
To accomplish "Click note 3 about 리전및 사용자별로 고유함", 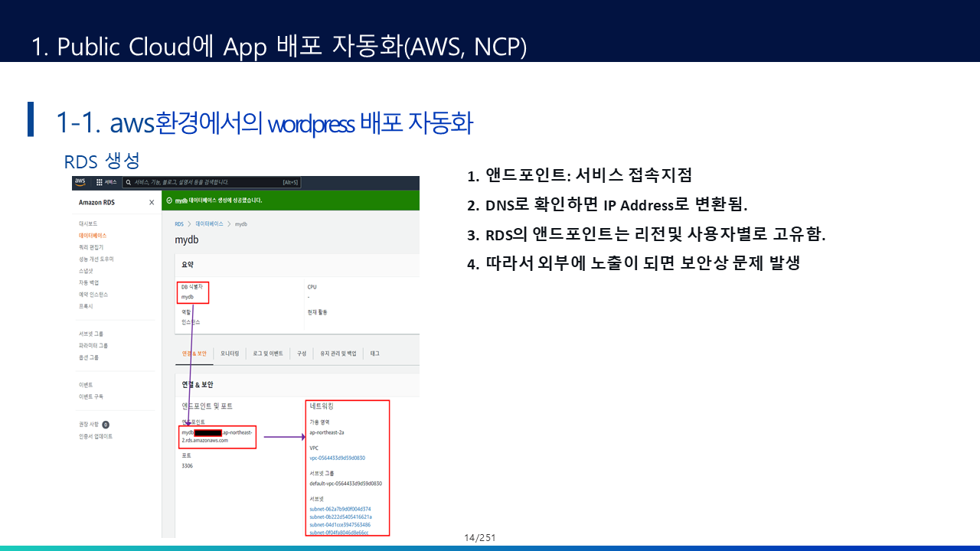I will [646, 235].
